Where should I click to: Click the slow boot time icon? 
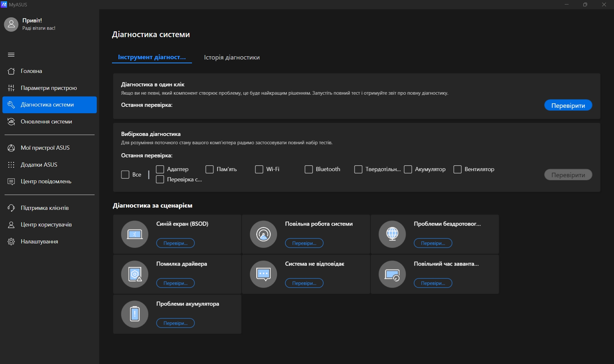392,274
